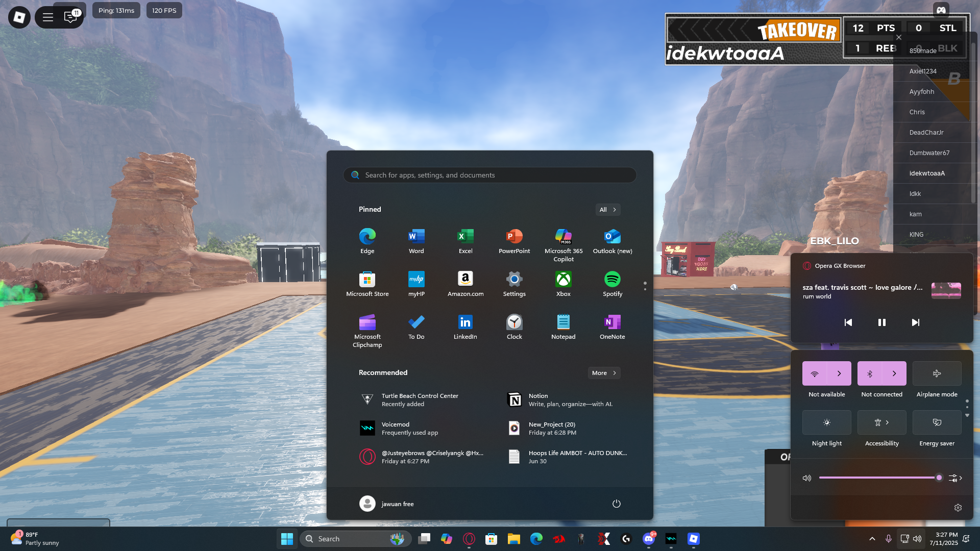Open the pinned Microsoft Store app

[x=367, y=284]
